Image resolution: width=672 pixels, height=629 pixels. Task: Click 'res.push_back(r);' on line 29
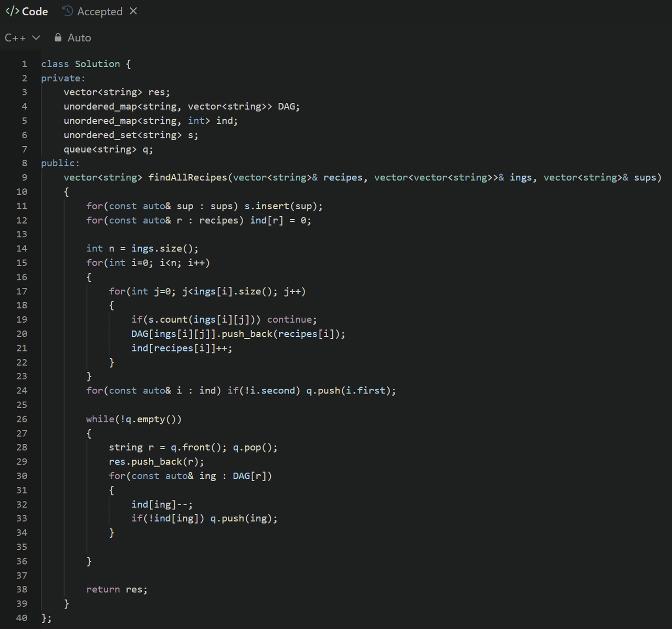[156, 462]
